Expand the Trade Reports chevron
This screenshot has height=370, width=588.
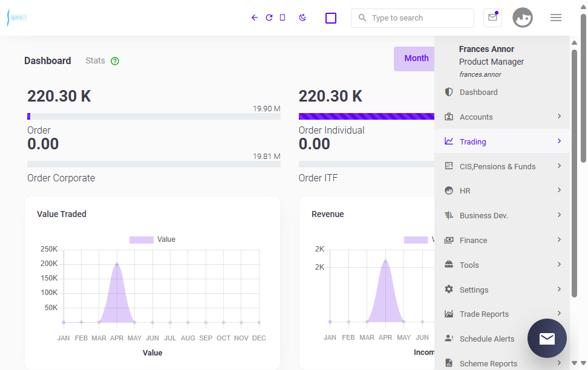pos(559,313)
